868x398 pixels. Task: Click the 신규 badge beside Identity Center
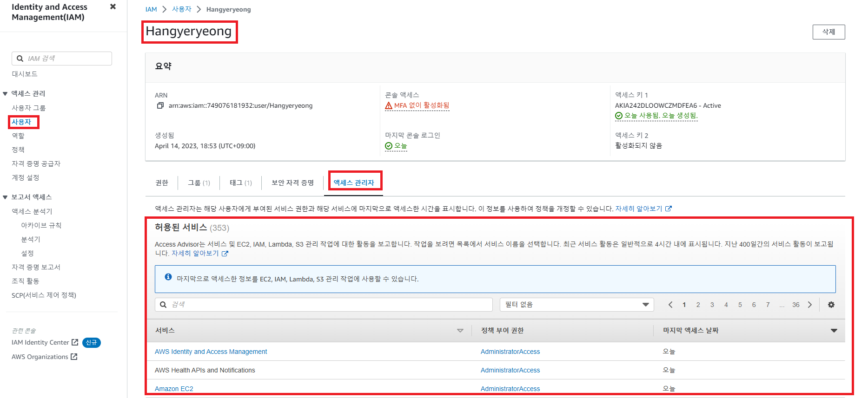pos(92,343)
